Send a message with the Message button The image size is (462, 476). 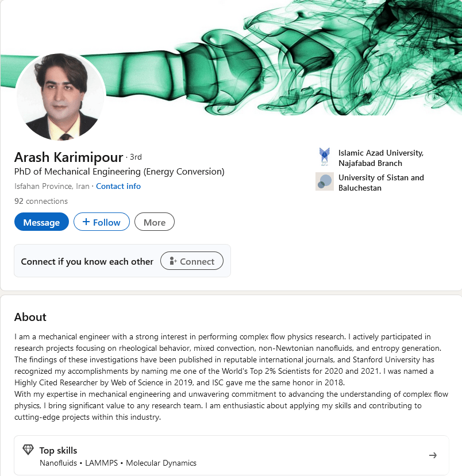tap(41, 222)
